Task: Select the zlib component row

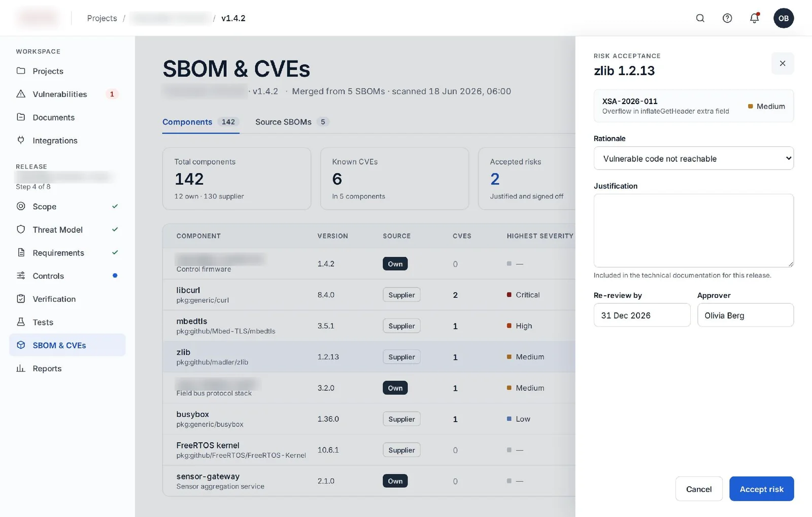Action: click(369, 357)
